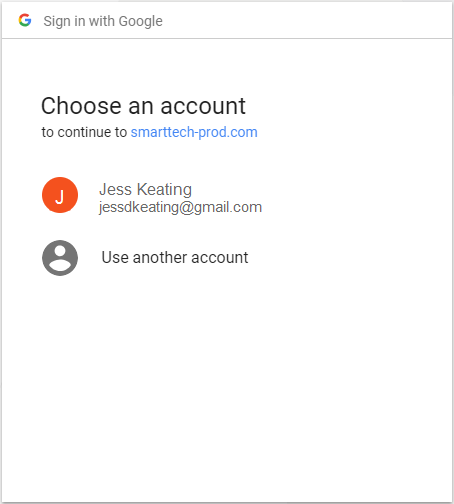Click the "Sign in with Google" header text
The image size is (454, 504).
coord(103,21)
